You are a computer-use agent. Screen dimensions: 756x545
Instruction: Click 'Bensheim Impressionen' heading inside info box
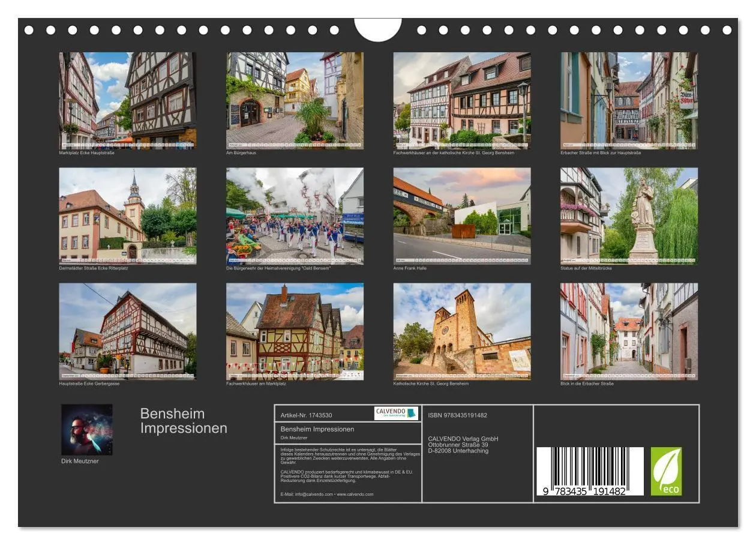click(x=317, y=429)
